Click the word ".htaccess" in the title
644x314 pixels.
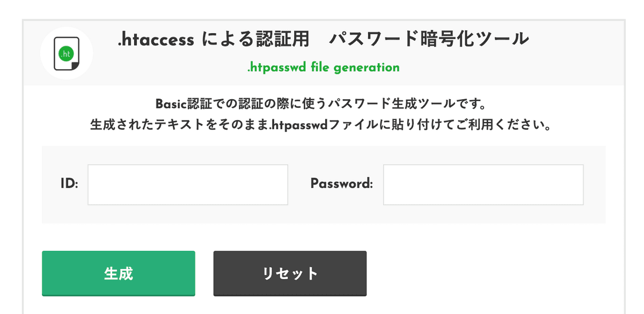point(156,40)
